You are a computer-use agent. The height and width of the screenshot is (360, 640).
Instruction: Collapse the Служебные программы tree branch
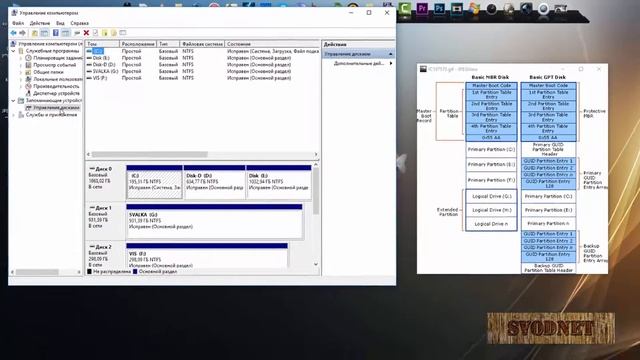pos(13,51)
